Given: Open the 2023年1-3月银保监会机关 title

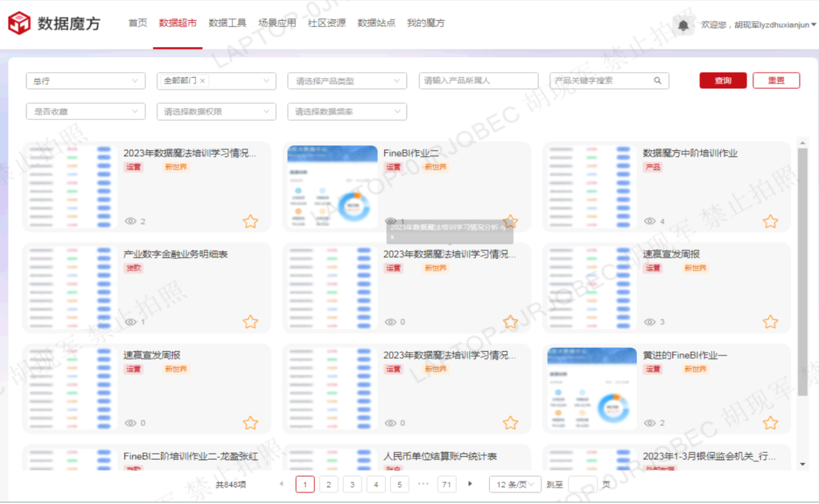Looking at the screenshot, I should point(709,456).
